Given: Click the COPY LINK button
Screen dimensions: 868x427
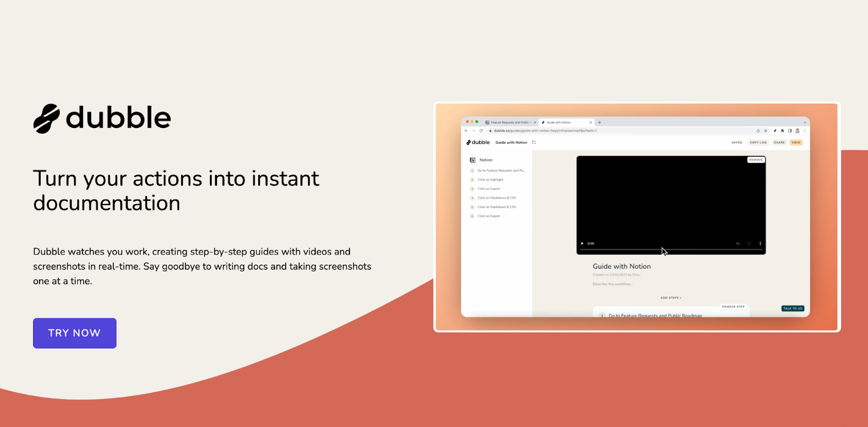Looking at the screenshot, I should 758,143.
